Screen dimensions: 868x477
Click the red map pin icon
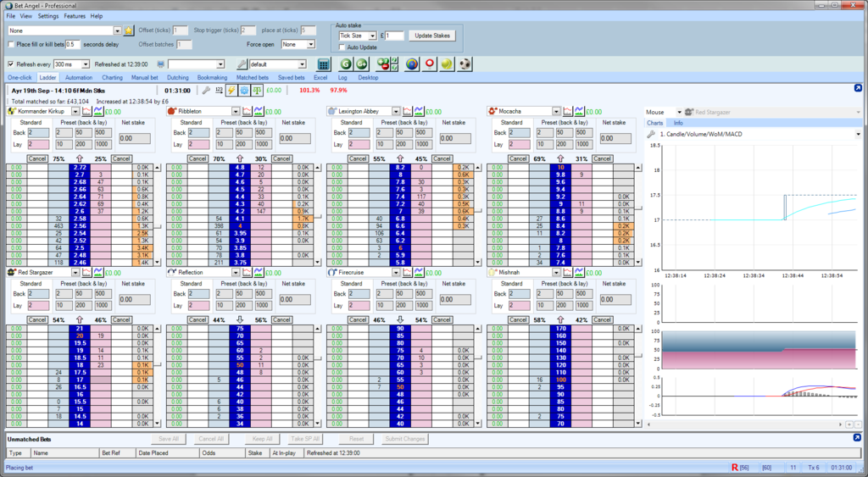click(x=429, y=64)
